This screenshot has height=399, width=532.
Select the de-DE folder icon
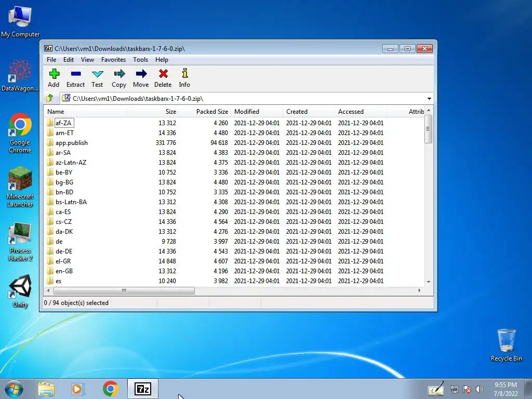(x=50, y=251)
